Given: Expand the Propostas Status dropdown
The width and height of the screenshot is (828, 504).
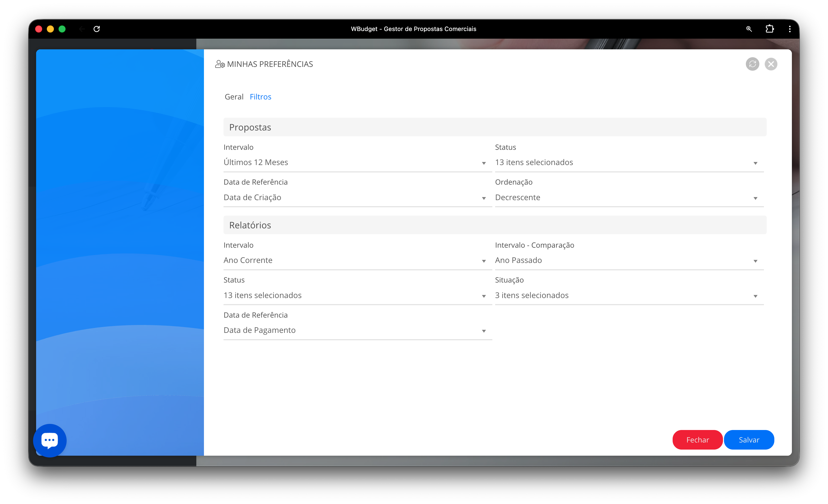Looking at the screenshot, I should point(629,163).
